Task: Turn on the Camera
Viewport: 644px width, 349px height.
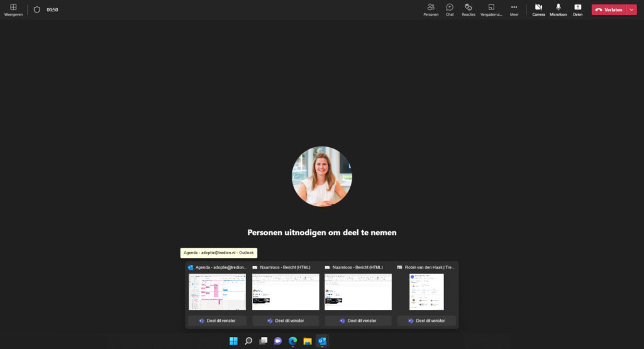Action: tap(538, 10)
